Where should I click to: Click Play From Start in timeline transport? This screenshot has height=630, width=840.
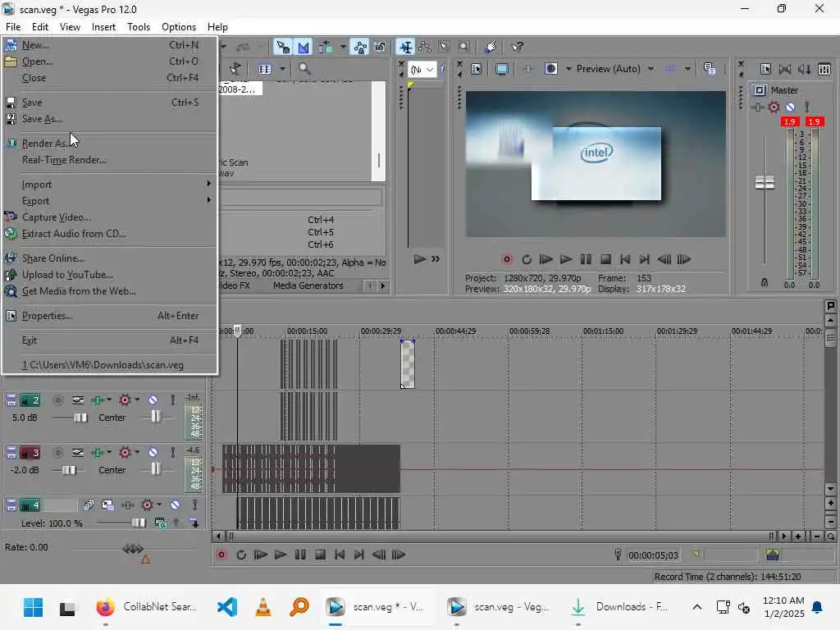click(x=260, y=555)
